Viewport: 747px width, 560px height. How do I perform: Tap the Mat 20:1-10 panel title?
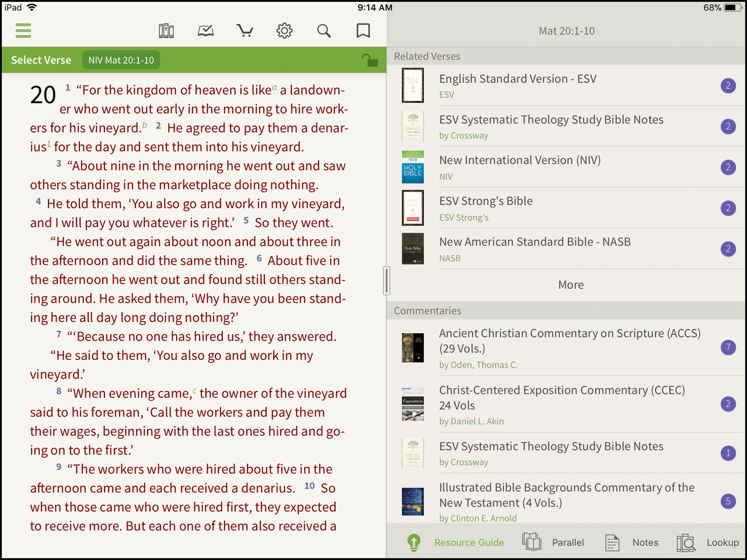tap(567, 31)
